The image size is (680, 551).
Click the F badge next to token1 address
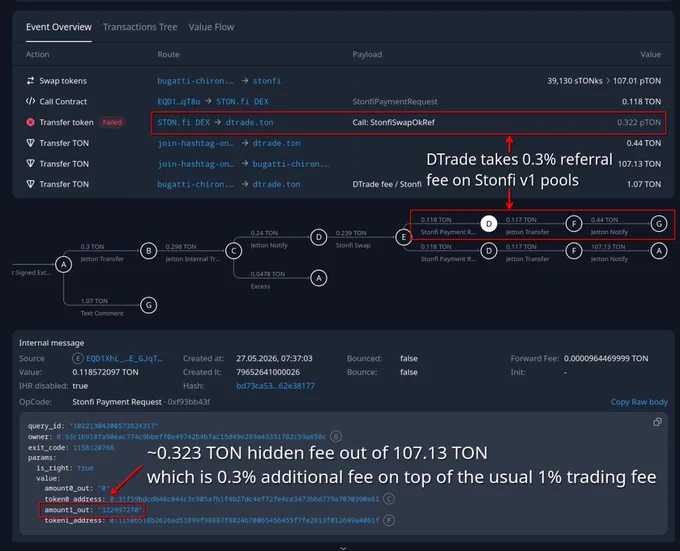(389, 520)
